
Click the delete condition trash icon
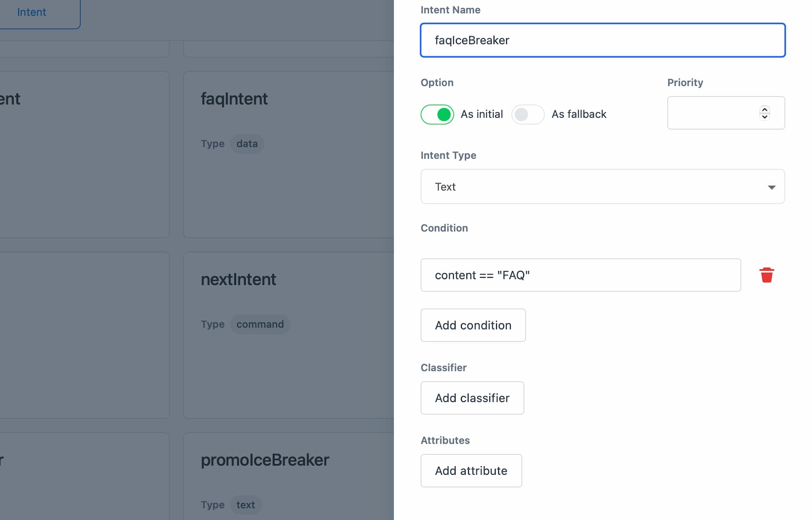click(x=766, y=274)
